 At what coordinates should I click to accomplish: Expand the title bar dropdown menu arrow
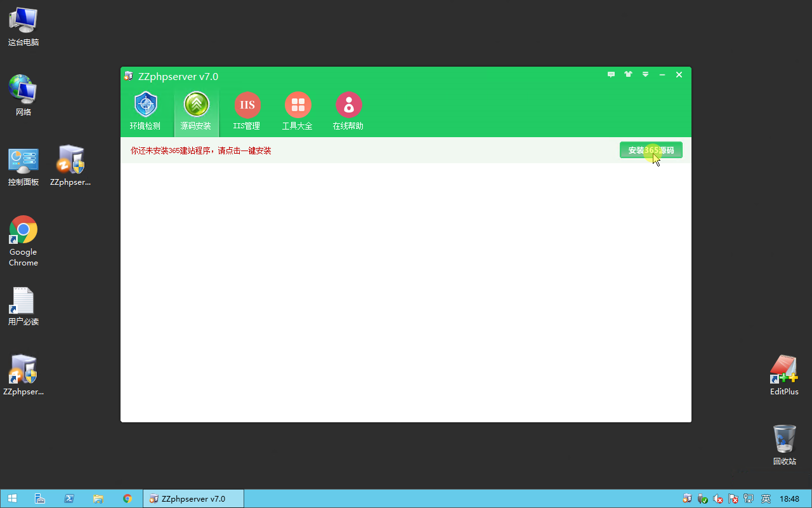645,75
